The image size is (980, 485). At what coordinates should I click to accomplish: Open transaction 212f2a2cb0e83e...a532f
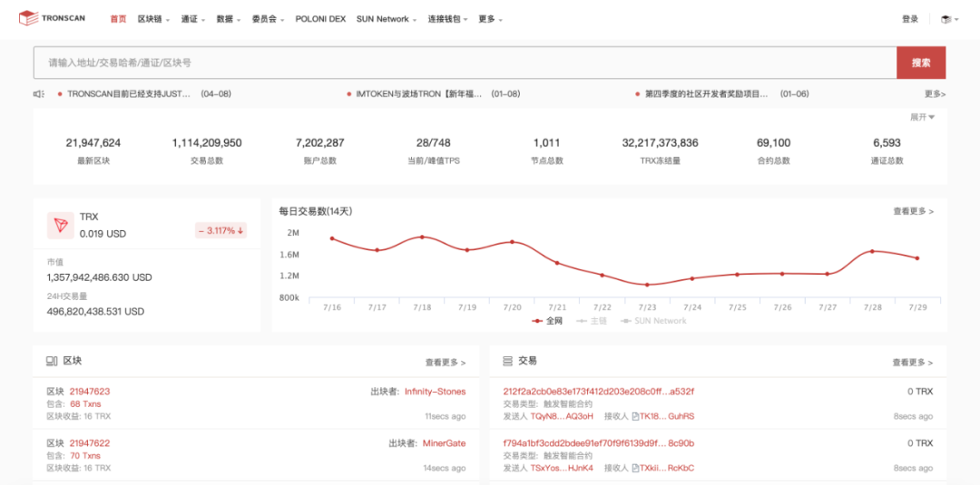[598, 392]
